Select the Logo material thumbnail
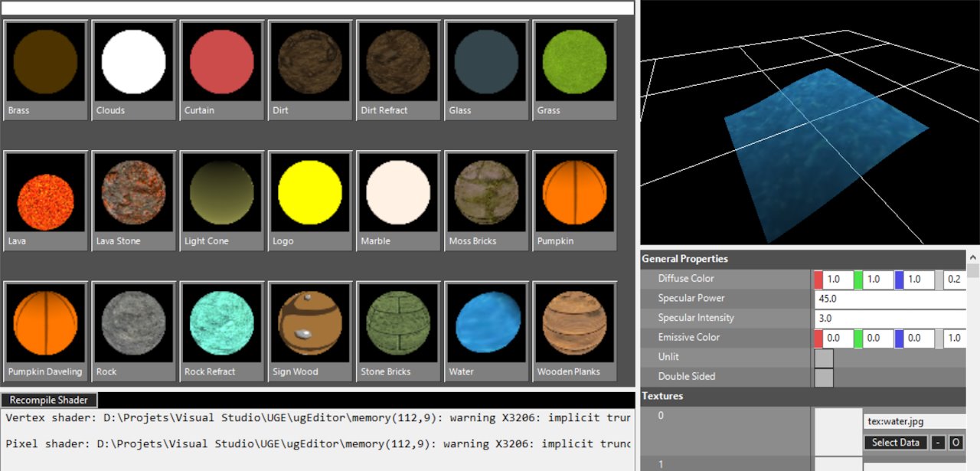Screen dimensions: 980x471 click(310, 201)
